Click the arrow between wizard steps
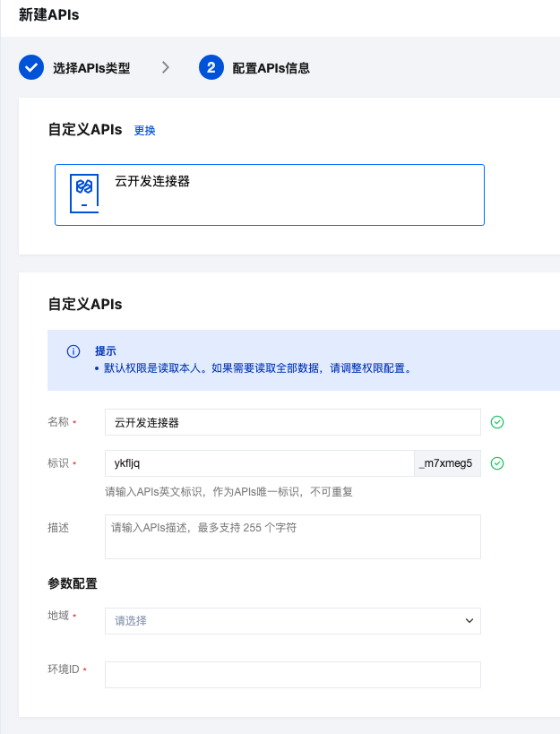The height and width of the screenshot is (734, 560). point(165,67)
